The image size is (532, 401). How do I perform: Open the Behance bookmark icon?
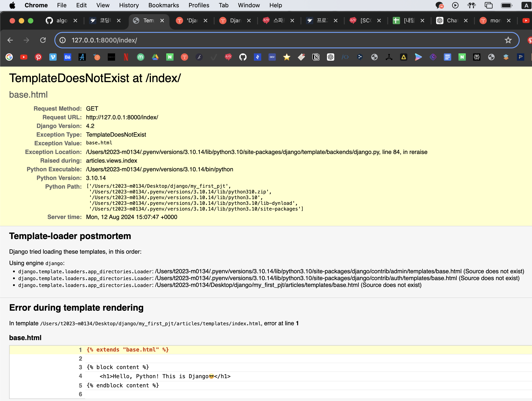click(68, 57)
